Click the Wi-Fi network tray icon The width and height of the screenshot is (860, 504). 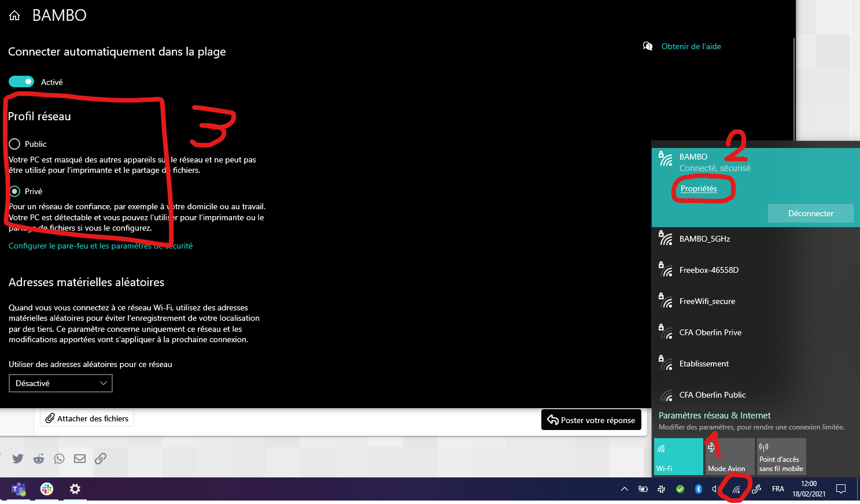736,490
